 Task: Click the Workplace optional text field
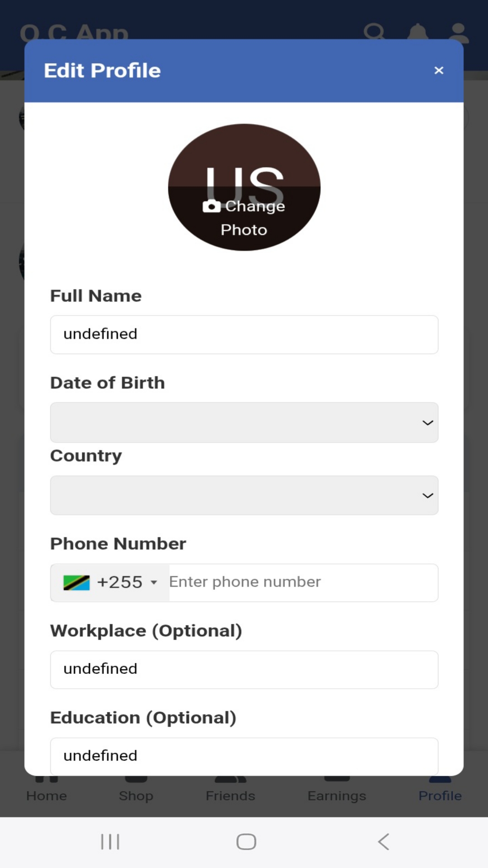[244, 670]
